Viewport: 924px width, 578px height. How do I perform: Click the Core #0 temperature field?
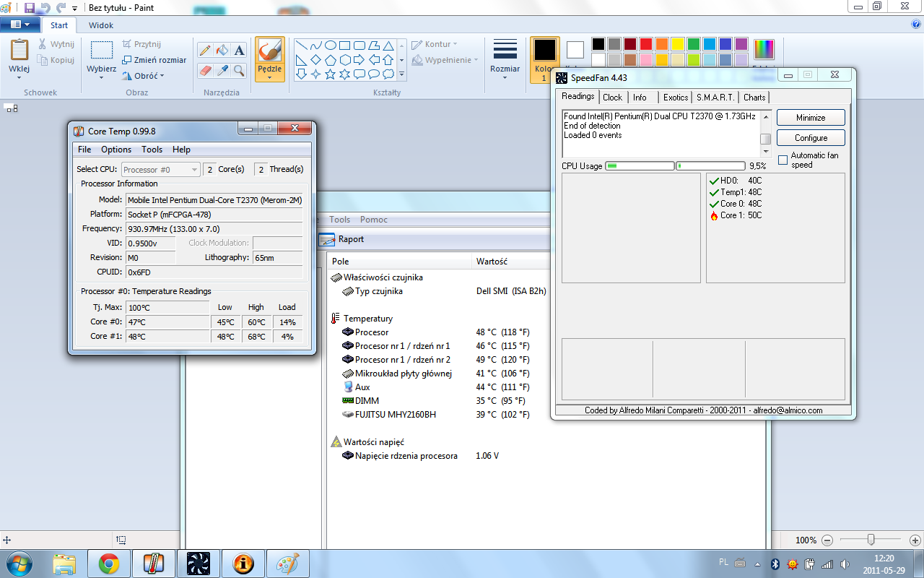[x=168, y=322]
